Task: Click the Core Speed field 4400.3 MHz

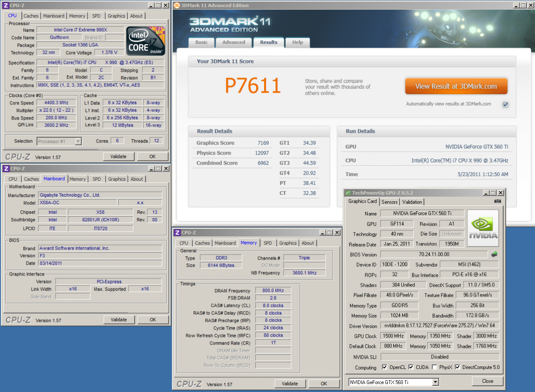Action: (x=57, y=103)
